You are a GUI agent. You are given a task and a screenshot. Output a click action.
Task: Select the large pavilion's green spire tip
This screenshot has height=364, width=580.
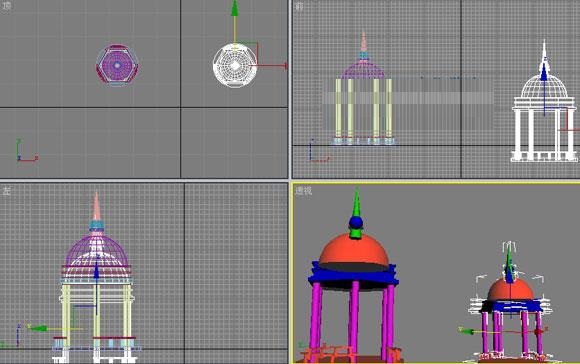point(357,202)
